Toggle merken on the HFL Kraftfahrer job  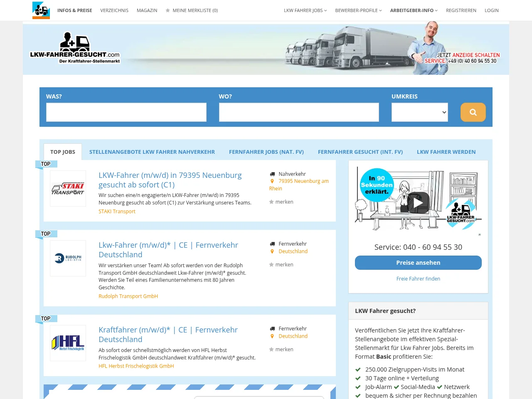pos(281,350)
